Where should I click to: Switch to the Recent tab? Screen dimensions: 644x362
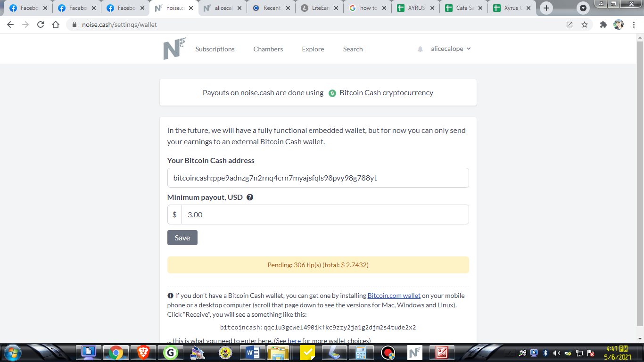[x=272, y=8]
